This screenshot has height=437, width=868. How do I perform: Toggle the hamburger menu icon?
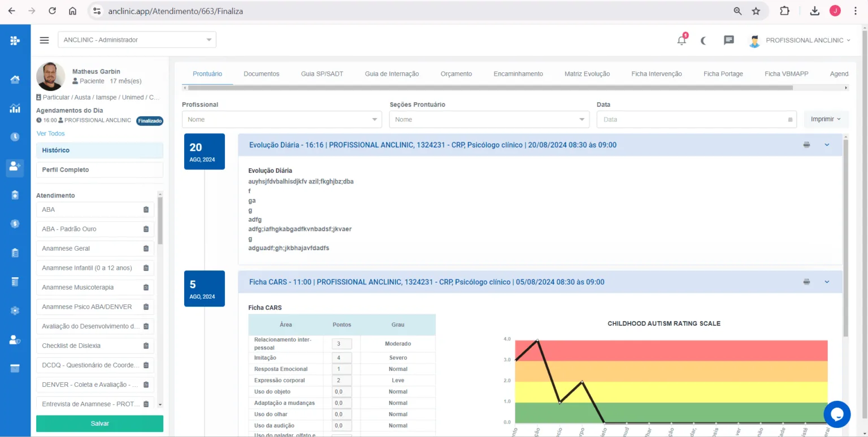tap(44, 40)
